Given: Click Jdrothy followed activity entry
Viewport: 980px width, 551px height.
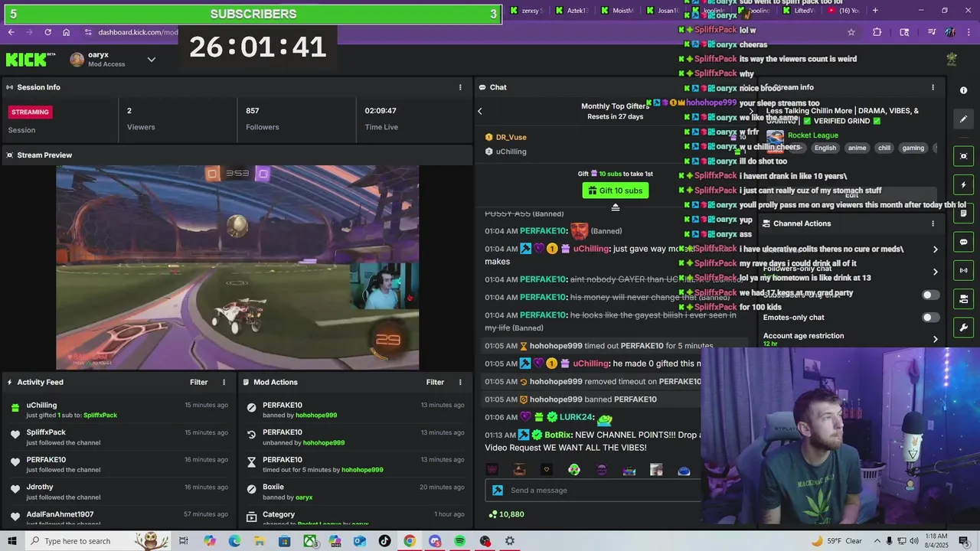Looking at the screenshot, I should [x=119, y=492].
